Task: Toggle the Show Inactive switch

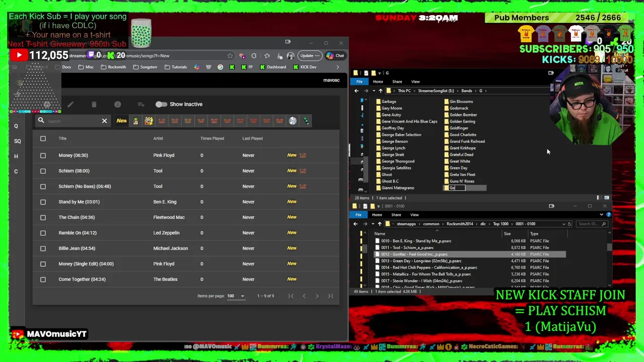Action: (x=161, y=104)
